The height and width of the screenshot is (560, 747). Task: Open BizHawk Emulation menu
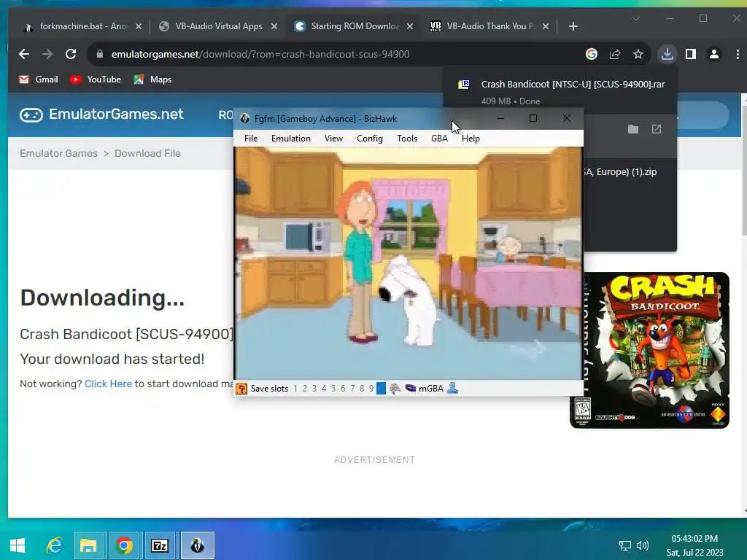(x=290, y=139)
